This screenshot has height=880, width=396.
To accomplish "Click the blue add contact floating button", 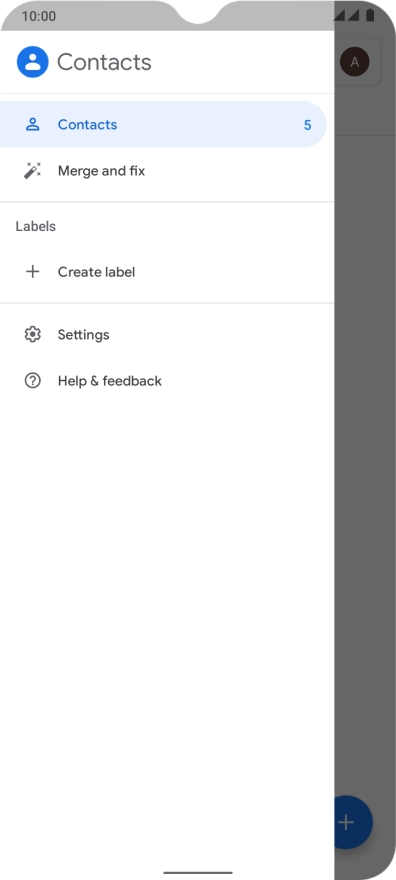I will [353, 823].
